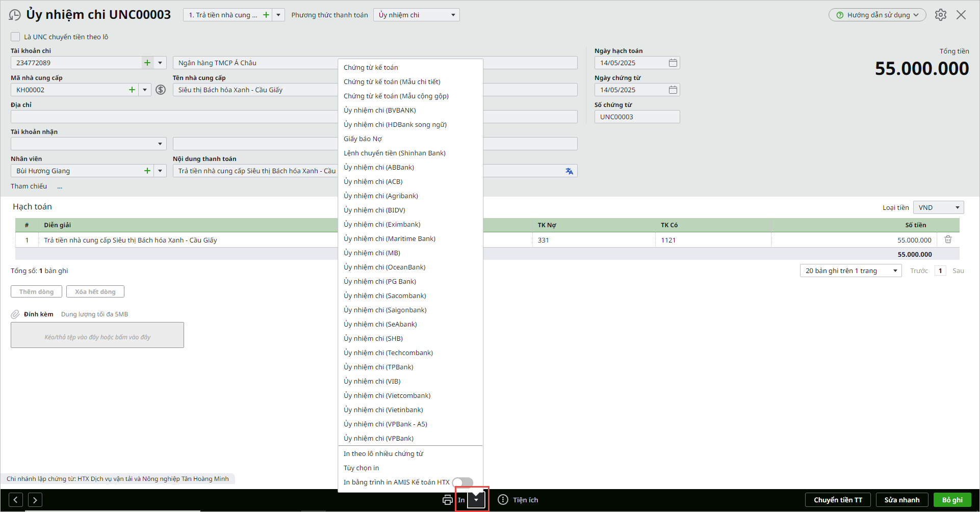This screenshot has height=512, width=980.
Task: Expand the In print options arrow
Action: point(476,500)
